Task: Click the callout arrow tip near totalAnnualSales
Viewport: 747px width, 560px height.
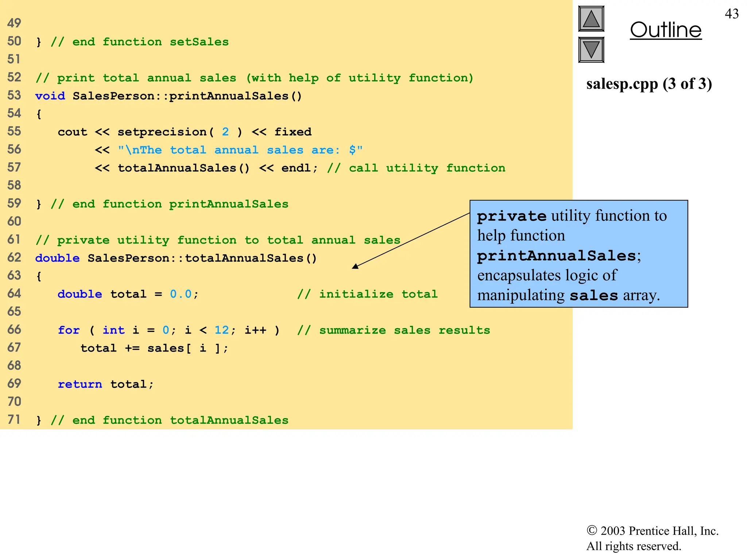Action: pyautogui.click(x=355, y=267)
